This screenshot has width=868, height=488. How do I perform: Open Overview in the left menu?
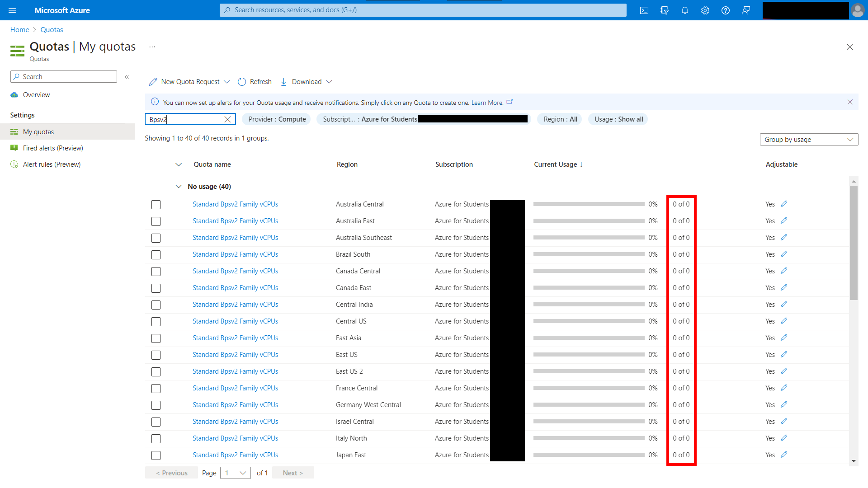pyautogui.click(x=36, y=95)
